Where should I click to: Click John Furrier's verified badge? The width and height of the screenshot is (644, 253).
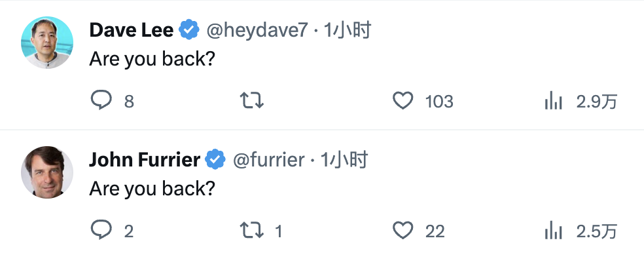(x=215, y=160)
